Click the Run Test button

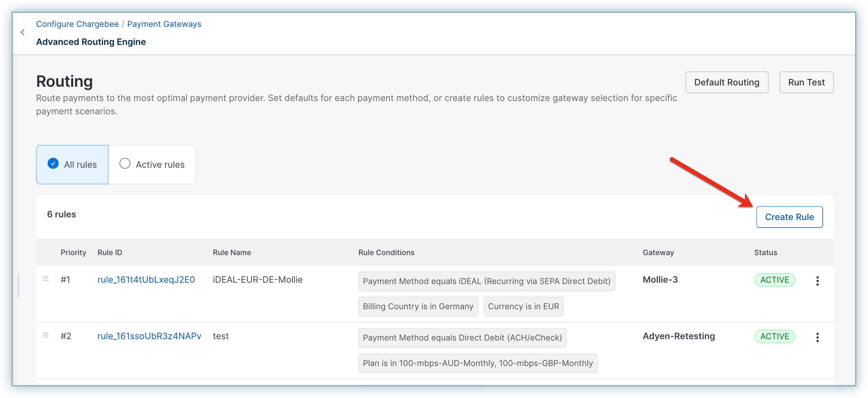click(x=806, y=82)
